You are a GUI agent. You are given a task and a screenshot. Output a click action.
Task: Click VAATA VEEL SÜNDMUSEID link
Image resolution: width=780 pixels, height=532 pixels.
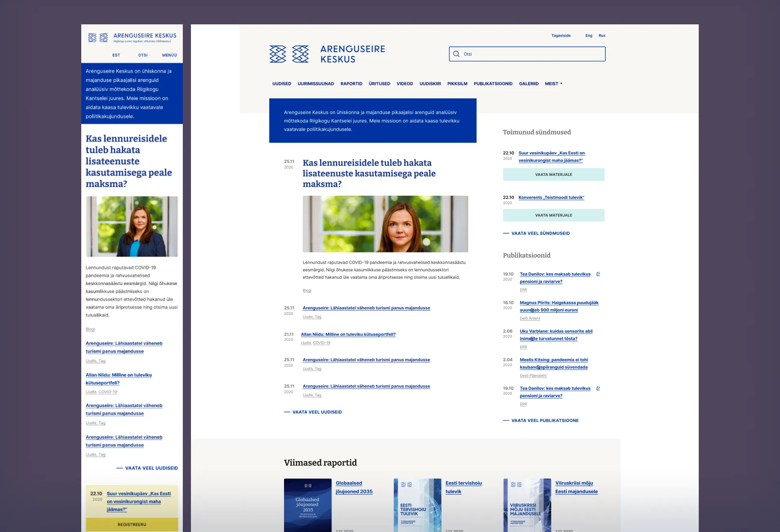[x=540, y=234]
